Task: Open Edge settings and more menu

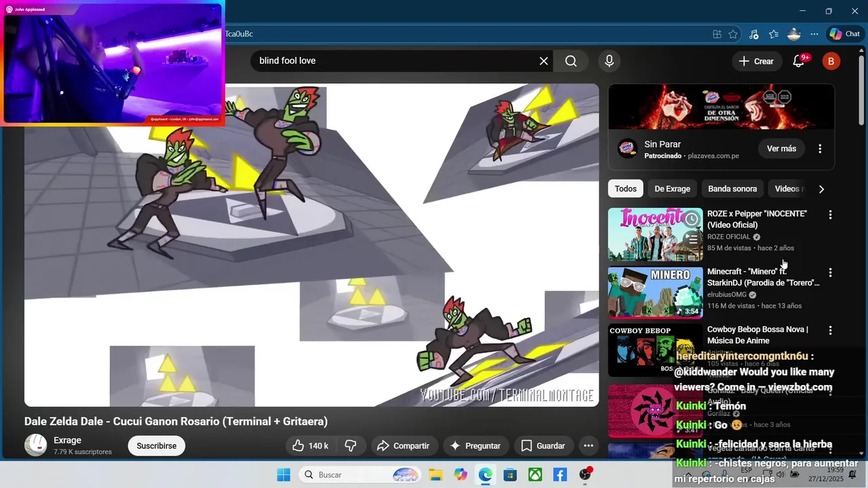Action: click(814, 34)
